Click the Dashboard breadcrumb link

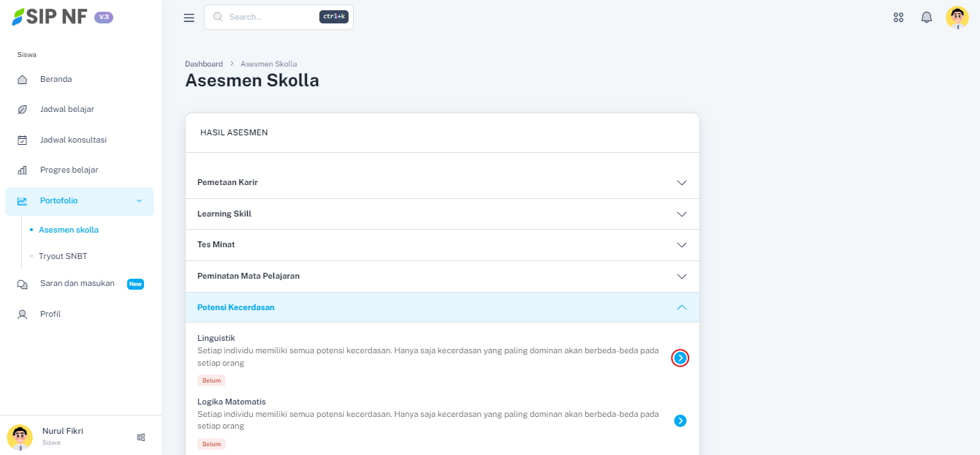[204, 64]
